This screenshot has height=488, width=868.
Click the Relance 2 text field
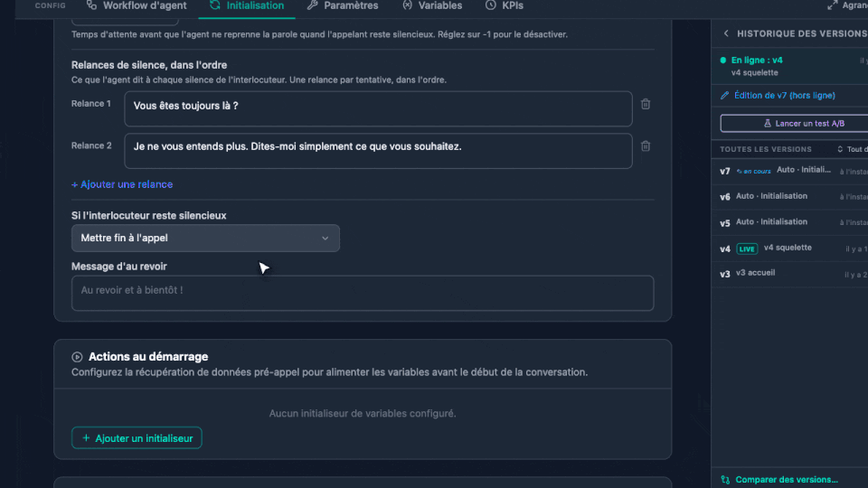click(378, 151)
